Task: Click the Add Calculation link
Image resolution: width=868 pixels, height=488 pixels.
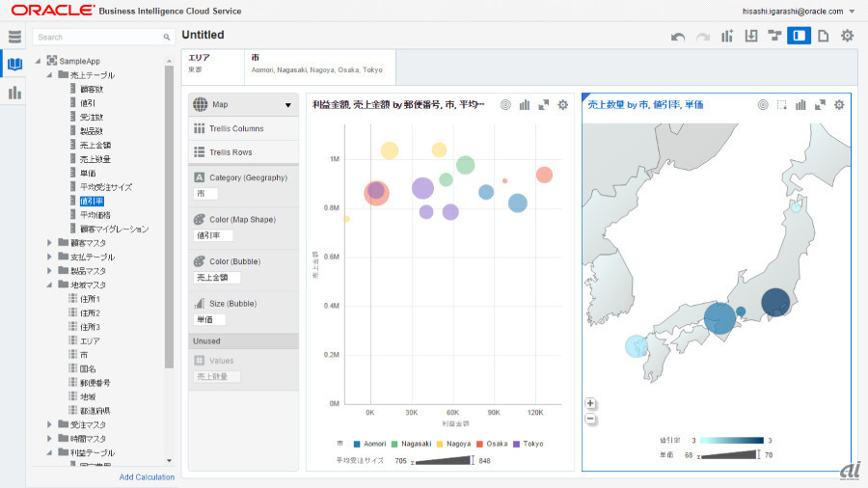Action: coord(147,476)
